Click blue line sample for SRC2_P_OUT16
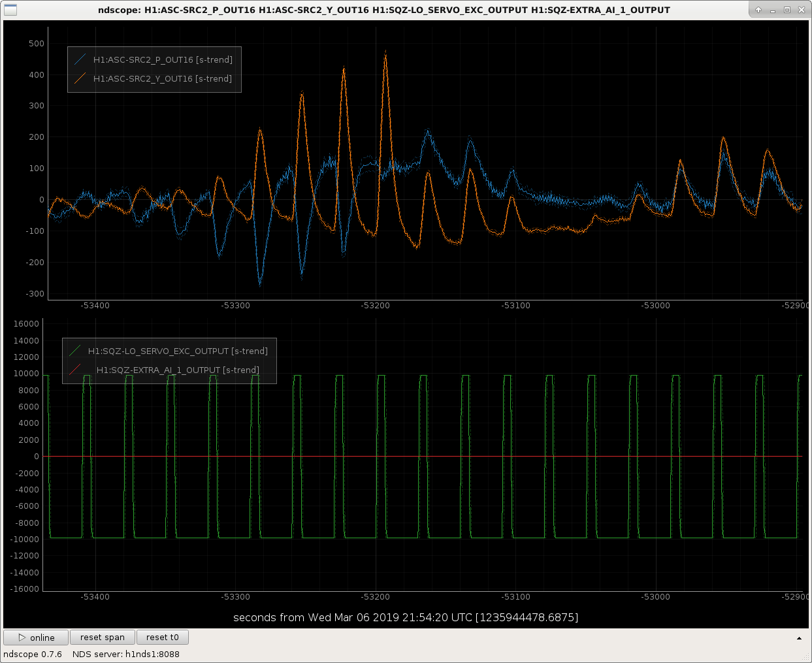 click(x=80, y=59)
